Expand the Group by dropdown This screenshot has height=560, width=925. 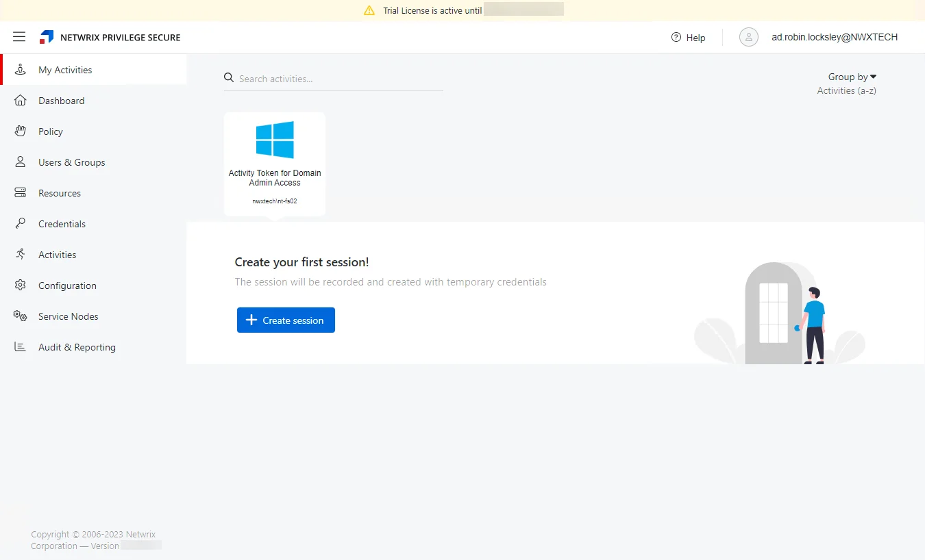point(852,77)
